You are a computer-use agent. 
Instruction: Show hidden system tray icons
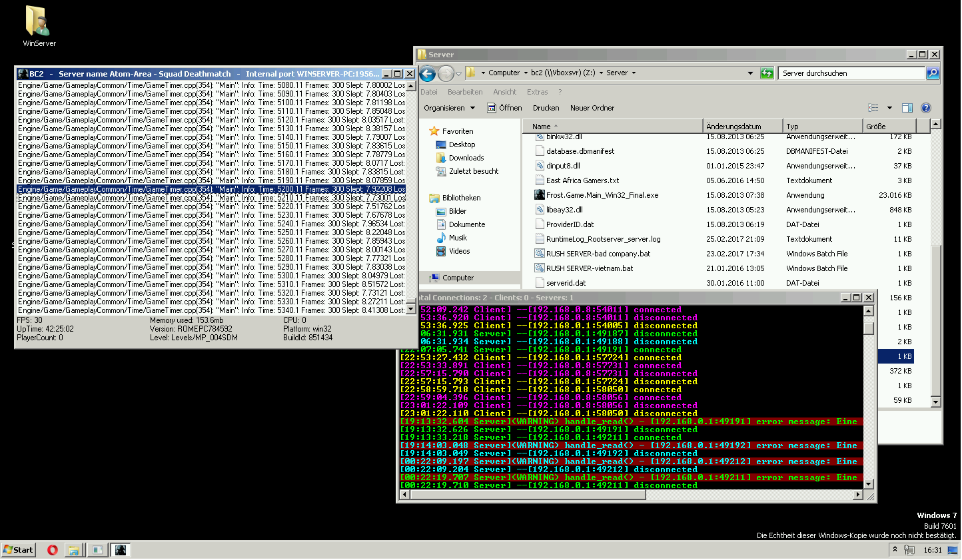(895, 549)
